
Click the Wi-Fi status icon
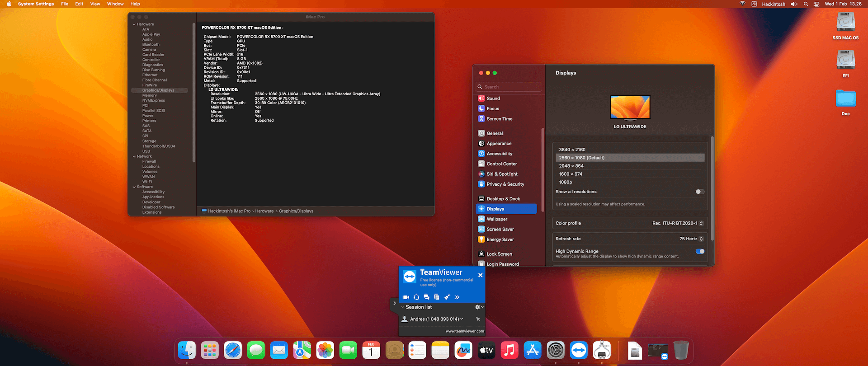pos(742,4)
